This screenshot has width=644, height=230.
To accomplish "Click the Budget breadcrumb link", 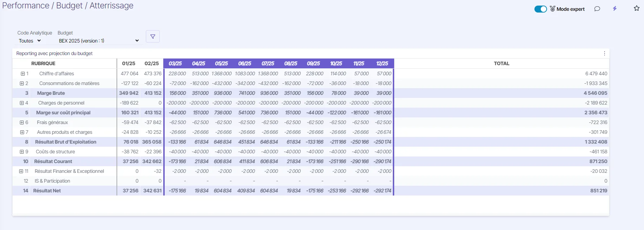I will tap(69, 6).
